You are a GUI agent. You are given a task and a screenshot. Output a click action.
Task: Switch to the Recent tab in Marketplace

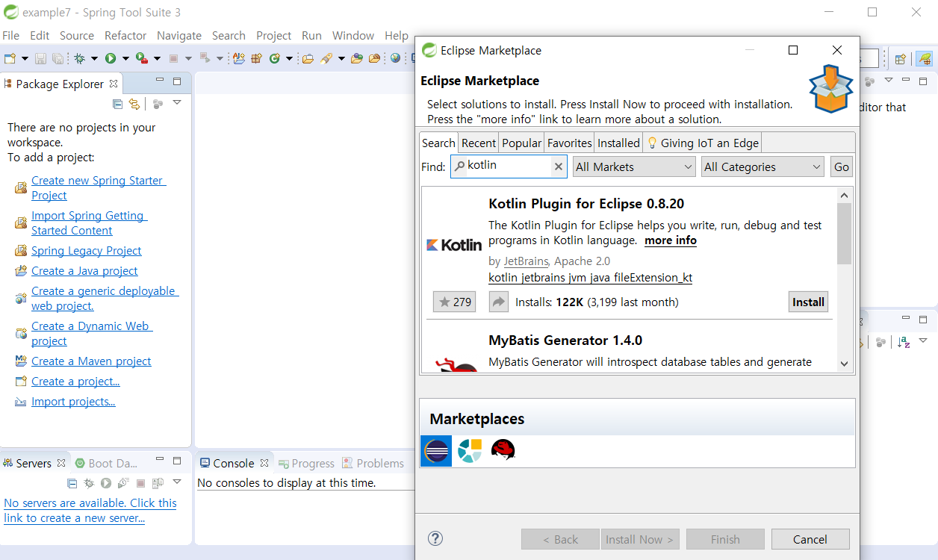click(479, 143)
